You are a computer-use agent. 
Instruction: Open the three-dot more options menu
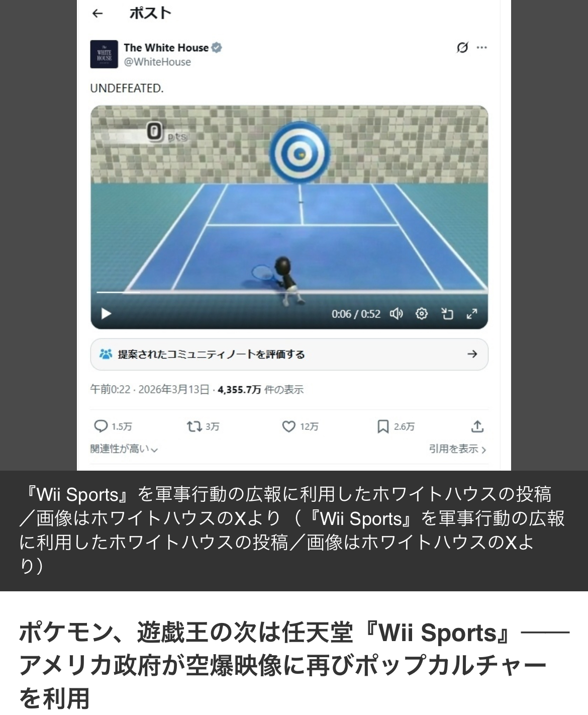(x=481, y=48)
